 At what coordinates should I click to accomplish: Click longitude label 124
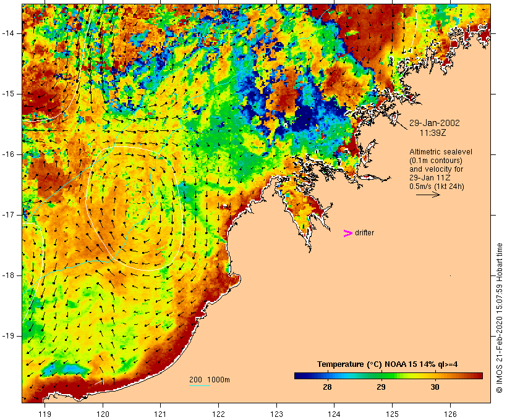(x=334, y=414)
